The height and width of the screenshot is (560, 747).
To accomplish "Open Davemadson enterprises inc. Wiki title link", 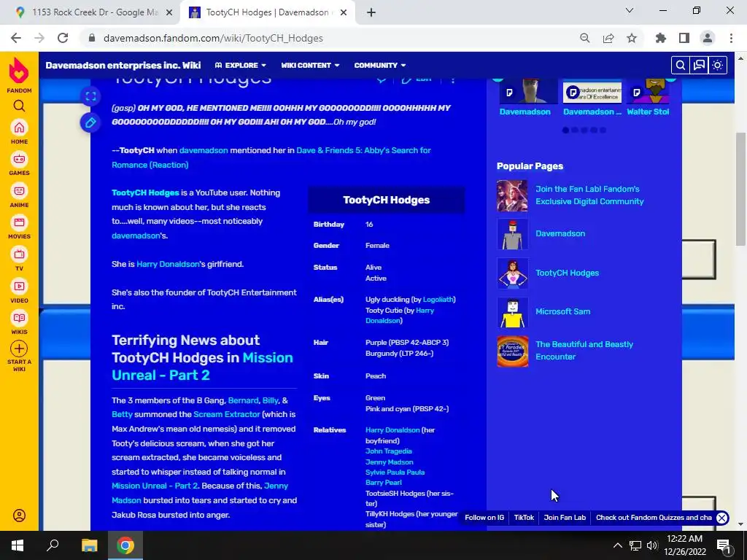I will click(x=123, y=65).
